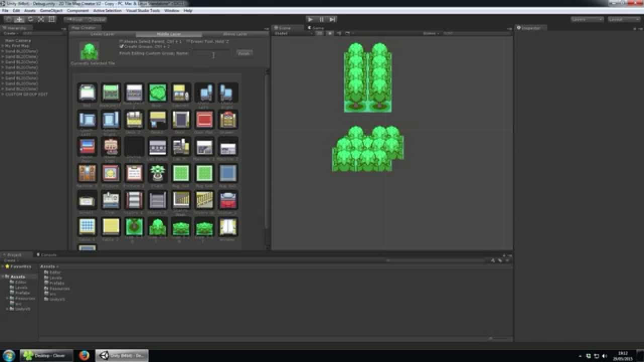Pick the potted Plant tile

[x=157, y=173]
